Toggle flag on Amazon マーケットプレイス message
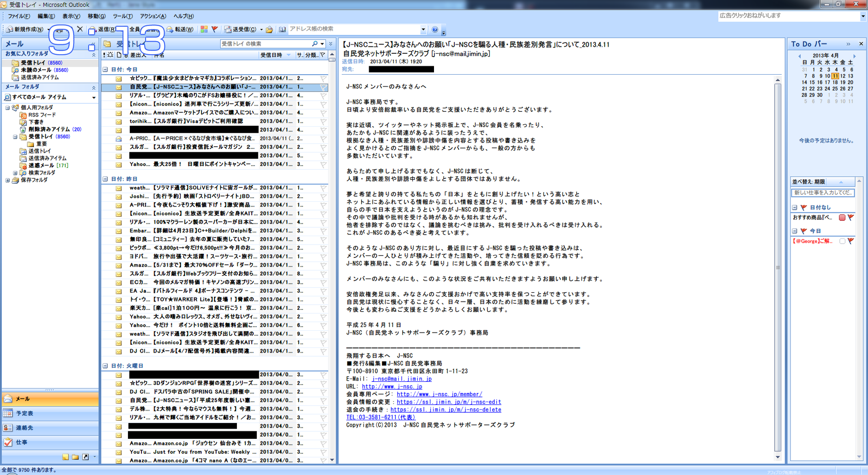868x475 pixels. click(323, 113)
